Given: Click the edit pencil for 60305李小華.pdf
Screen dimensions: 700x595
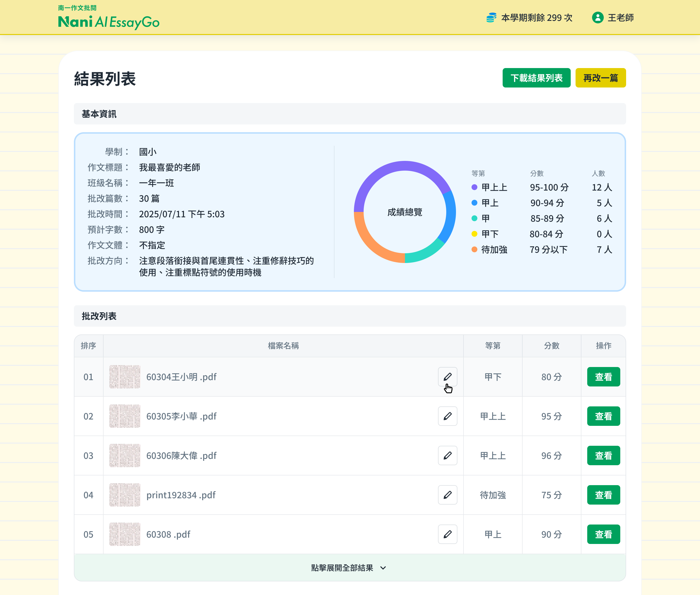Looking at the screenshot, I should (x=447, y=416).
